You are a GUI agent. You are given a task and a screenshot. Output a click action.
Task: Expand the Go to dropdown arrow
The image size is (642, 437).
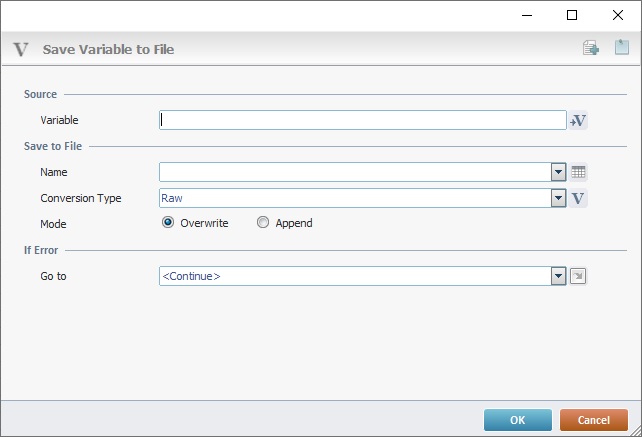(559, 276)
